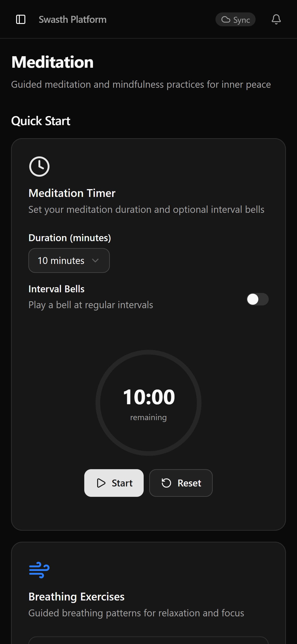Screen dimensions: 297x644
Task: Toggle the sidebar panel icon
Action: pyautogui.click(x=21, y=19)
